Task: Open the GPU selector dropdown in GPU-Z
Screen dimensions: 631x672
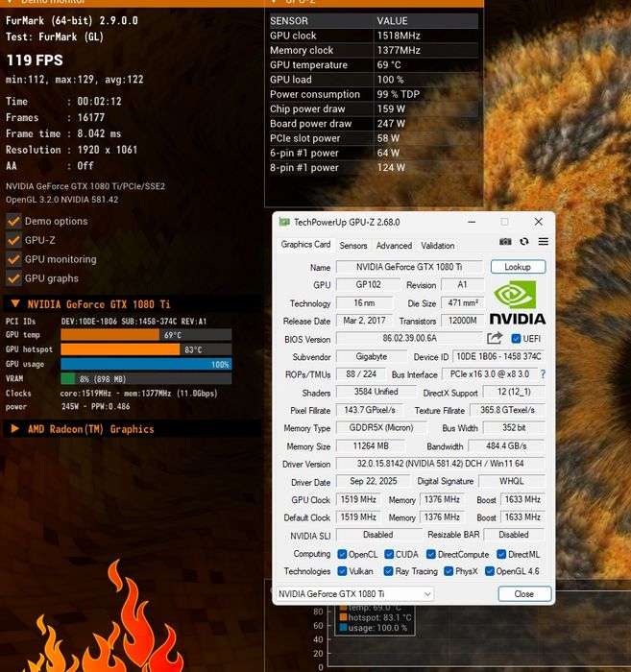Action: point(354,594)
